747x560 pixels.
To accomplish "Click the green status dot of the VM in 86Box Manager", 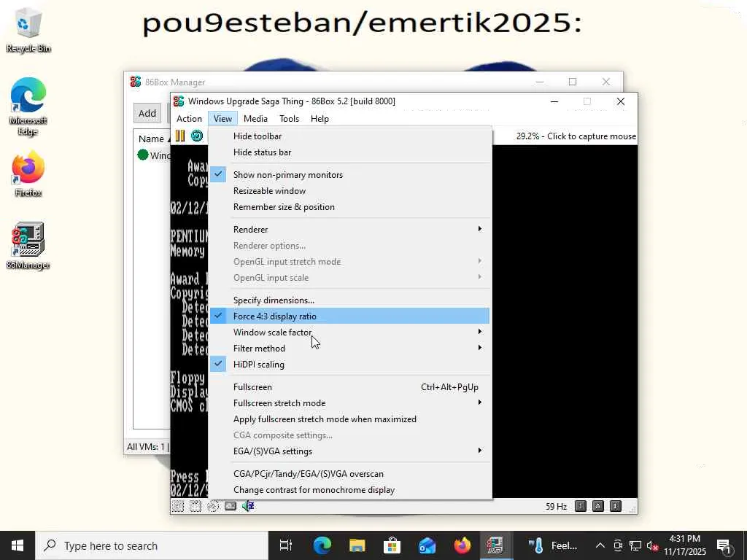I will tap(142, 155).
